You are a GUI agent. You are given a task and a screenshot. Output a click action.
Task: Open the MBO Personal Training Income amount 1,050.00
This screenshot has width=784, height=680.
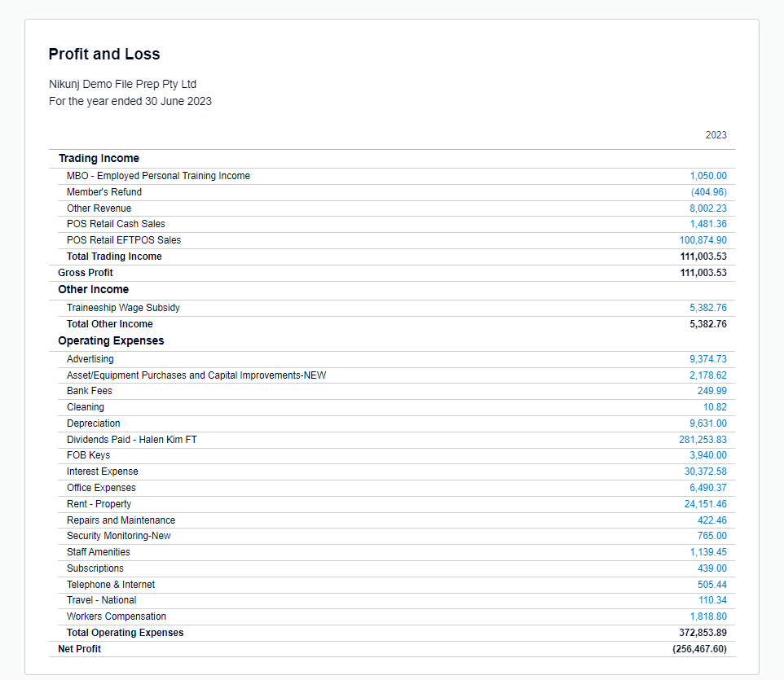pos(708,176)
